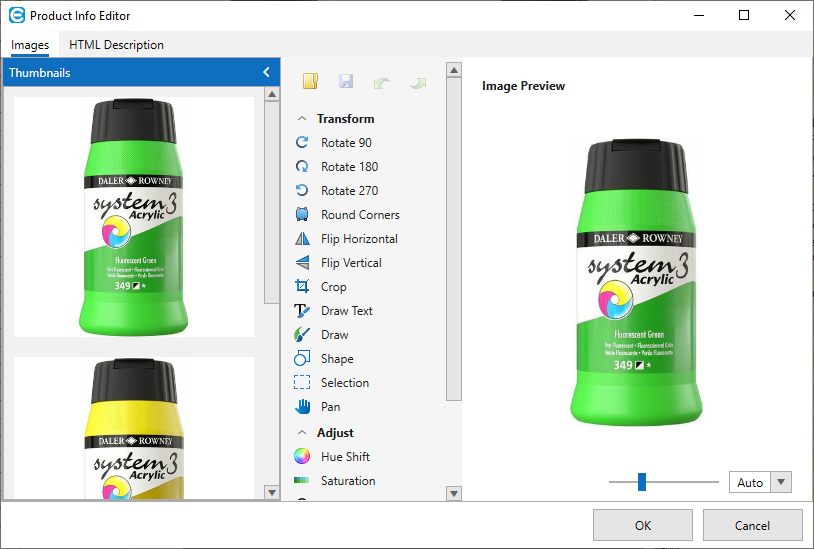Click the Rotate 90 tool icon
This screenshot has width=814, height=549.
click(303, 143)
